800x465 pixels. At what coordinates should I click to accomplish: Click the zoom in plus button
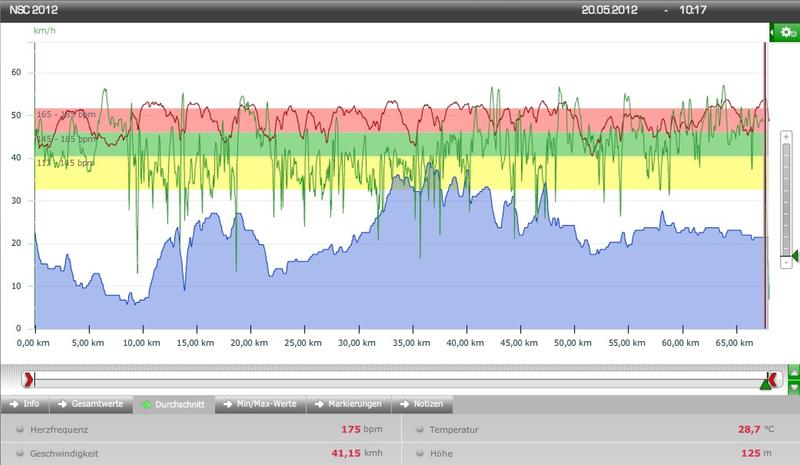tap(786, 137)
